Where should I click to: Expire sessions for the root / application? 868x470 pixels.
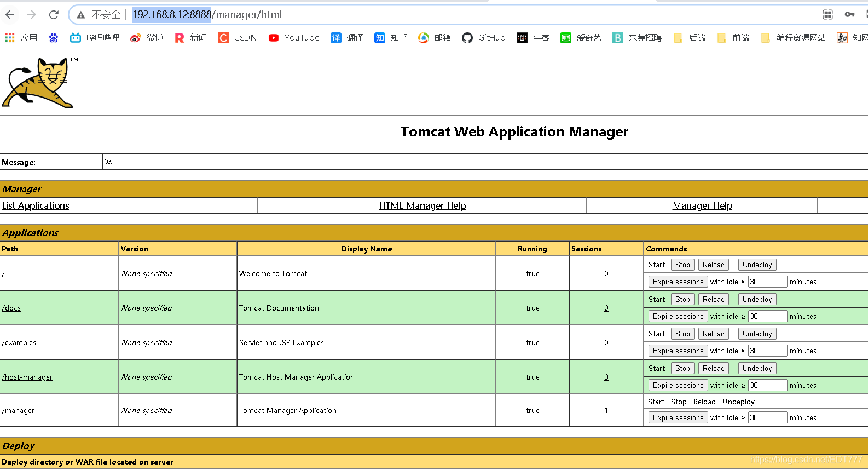coord(678,282)
